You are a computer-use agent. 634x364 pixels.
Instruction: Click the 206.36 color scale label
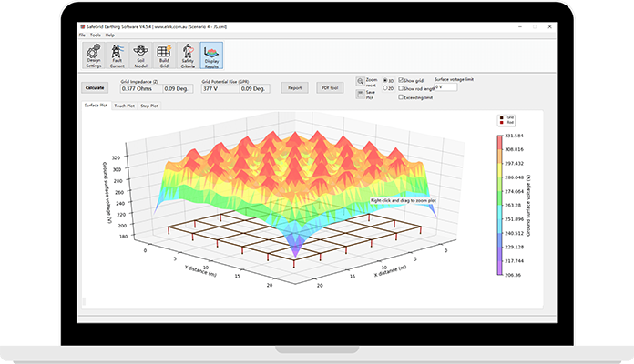click(513, 275)
